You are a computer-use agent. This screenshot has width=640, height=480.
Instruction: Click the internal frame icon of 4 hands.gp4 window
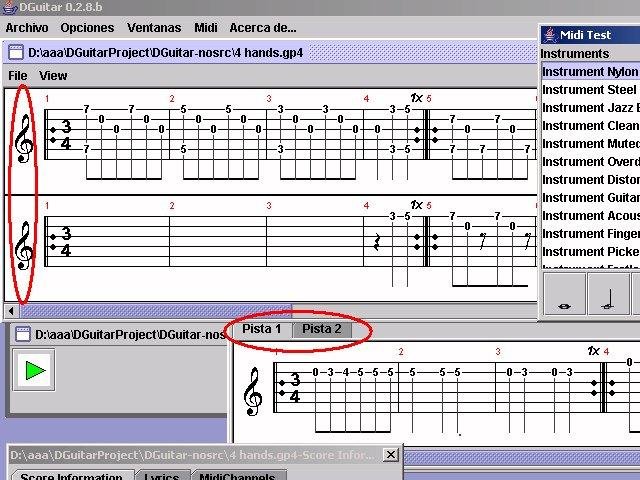click(16, 53)
